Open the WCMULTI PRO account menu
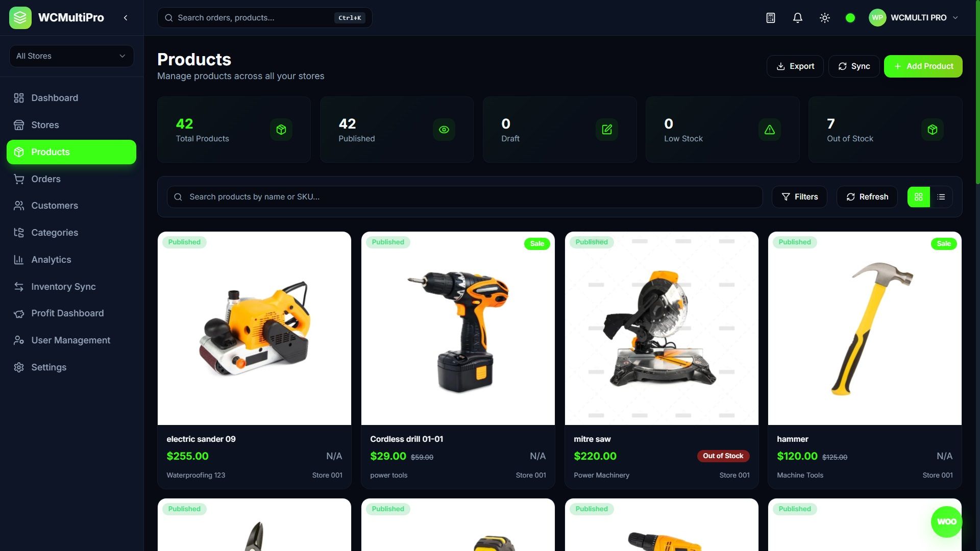The height and width of the screenshot is (551, 980). tap(914, 18)
